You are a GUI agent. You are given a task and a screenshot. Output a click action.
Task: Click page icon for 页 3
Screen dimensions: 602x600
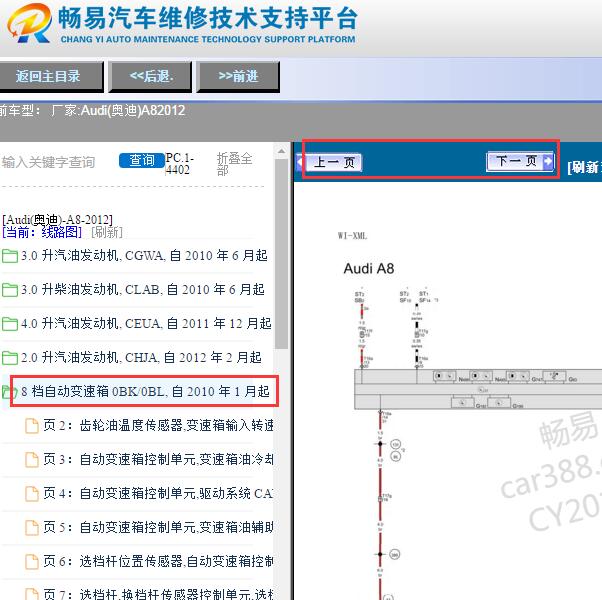(32, 460)
